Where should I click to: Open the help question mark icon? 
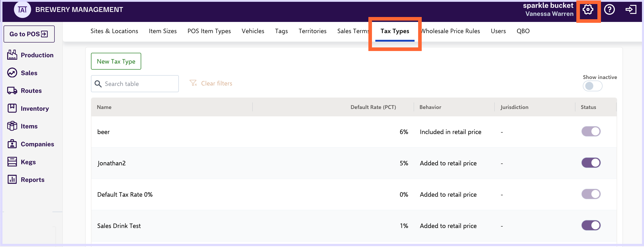[x=609, y=10]
